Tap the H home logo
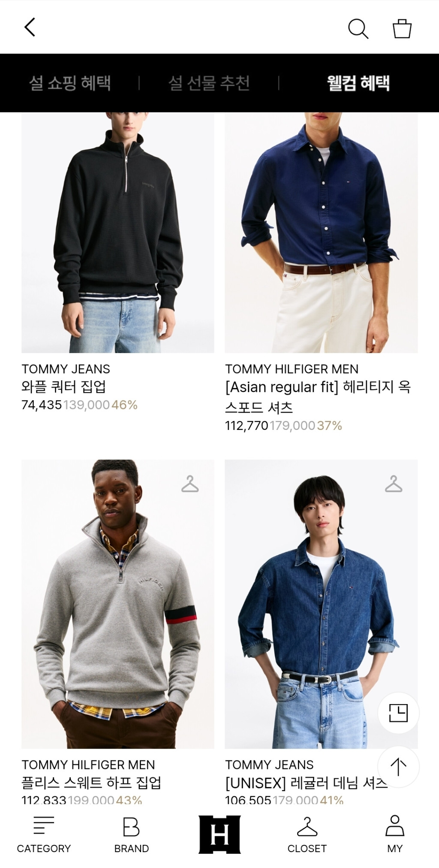Viewport: 439px width, 868px height. pos(219,834)
